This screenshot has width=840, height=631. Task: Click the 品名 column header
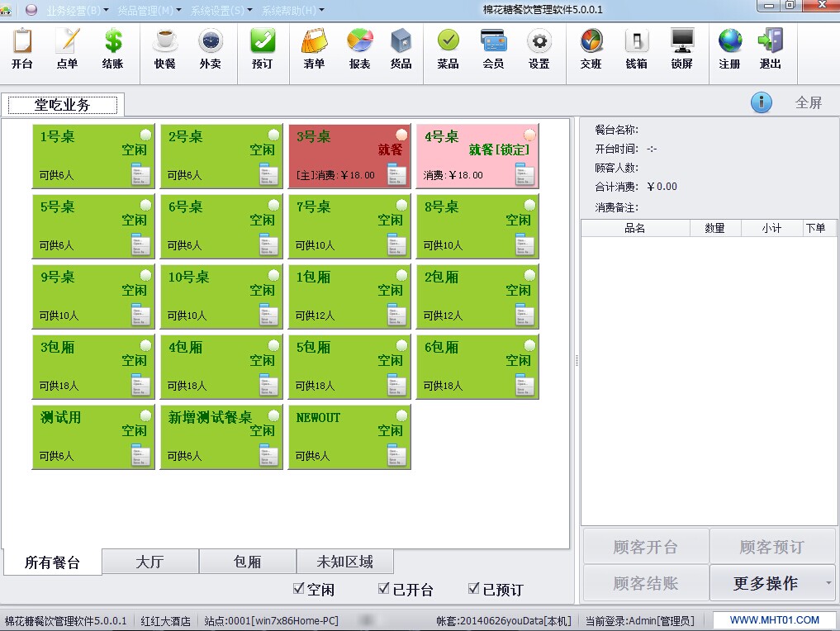click(635, 228)
